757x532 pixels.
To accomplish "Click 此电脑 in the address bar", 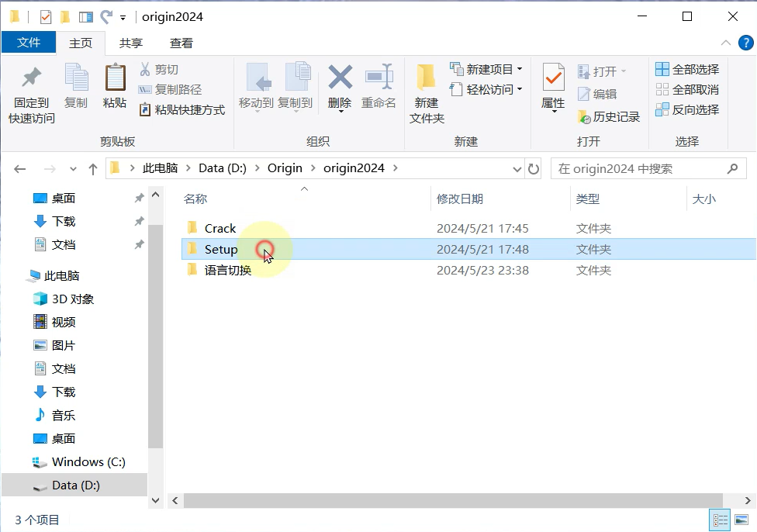I will point(160,168).
